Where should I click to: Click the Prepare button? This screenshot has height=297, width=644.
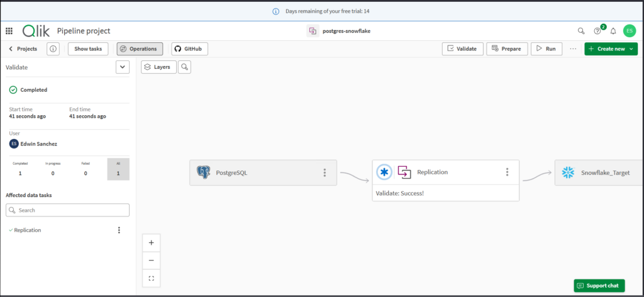coord(507,49)
